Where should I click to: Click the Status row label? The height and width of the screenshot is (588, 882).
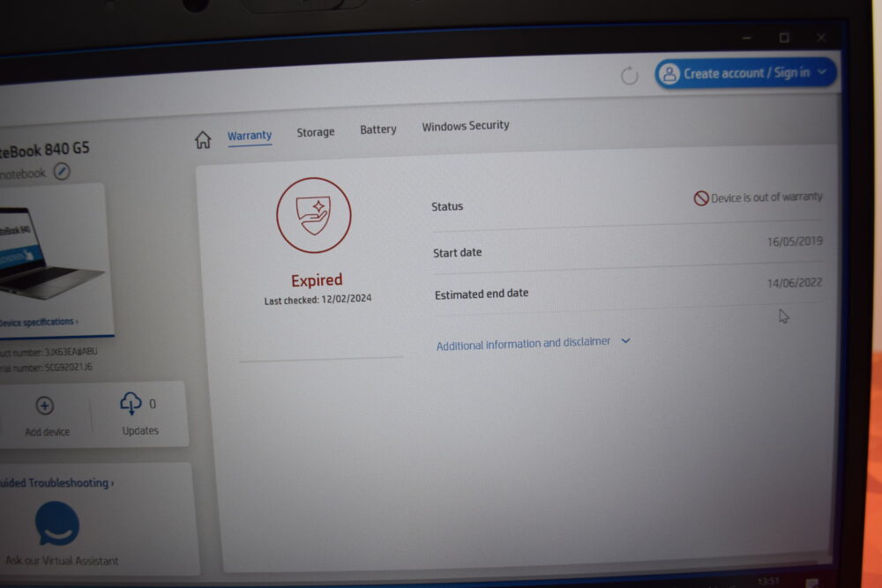coord(447,206)
